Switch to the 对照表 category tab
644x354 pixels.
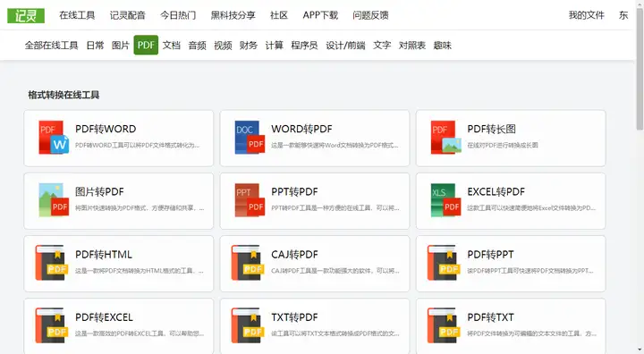click(412, 46)
